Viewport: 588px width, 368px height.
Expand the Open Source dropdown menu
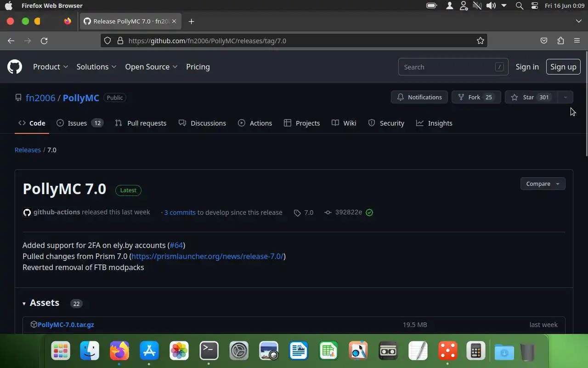pos(152,67)
